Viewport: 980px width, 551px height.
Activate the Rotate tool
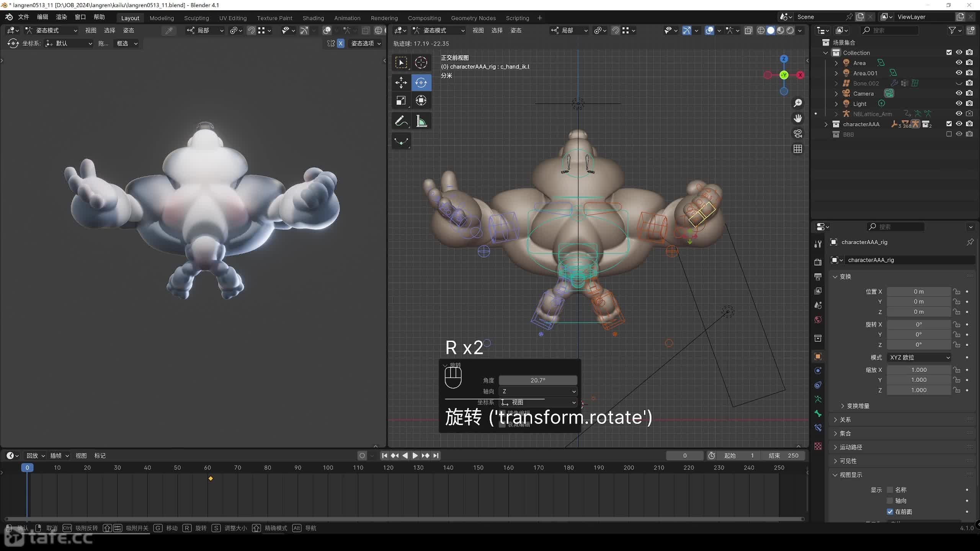pyautogui.click(x=421, y=82)
